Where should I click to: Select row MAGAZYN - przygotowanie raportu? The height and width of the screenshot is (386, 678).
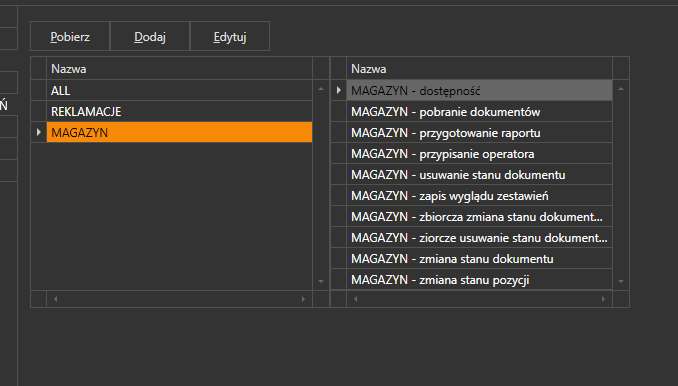479,132
